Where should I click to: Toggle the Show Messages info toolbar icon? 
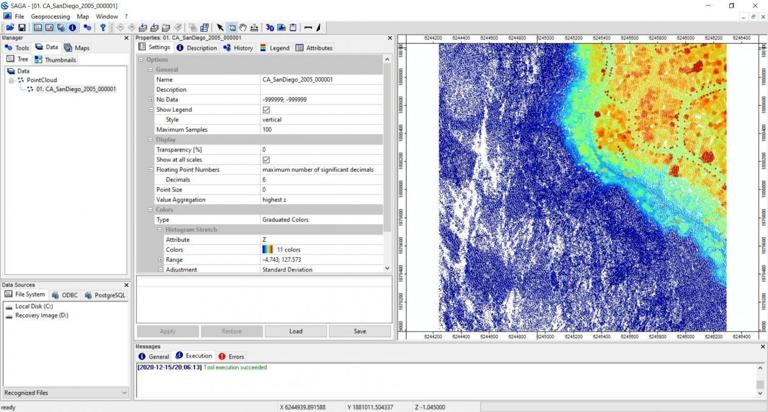pos(72,28)
